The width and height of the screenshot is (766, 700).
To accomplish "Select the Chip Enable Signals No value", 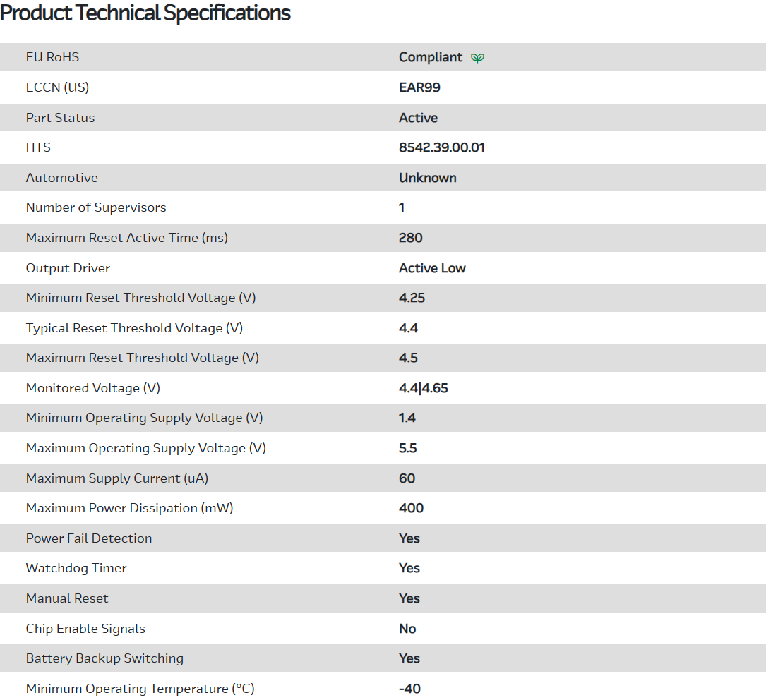I will tap(407, 629).
